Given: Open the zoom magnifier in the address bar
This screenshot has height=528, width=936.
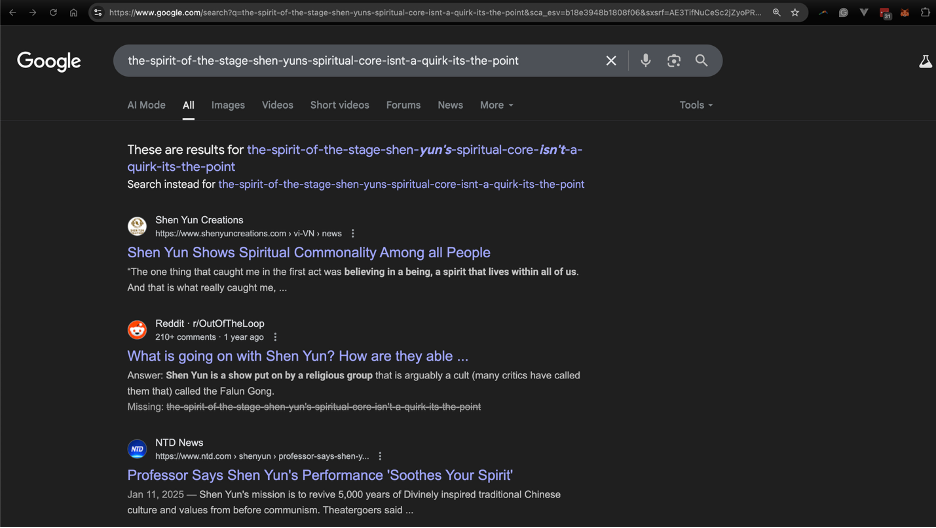Looking at the screenshot, I should pyautogui.click(x=777, y=12).
